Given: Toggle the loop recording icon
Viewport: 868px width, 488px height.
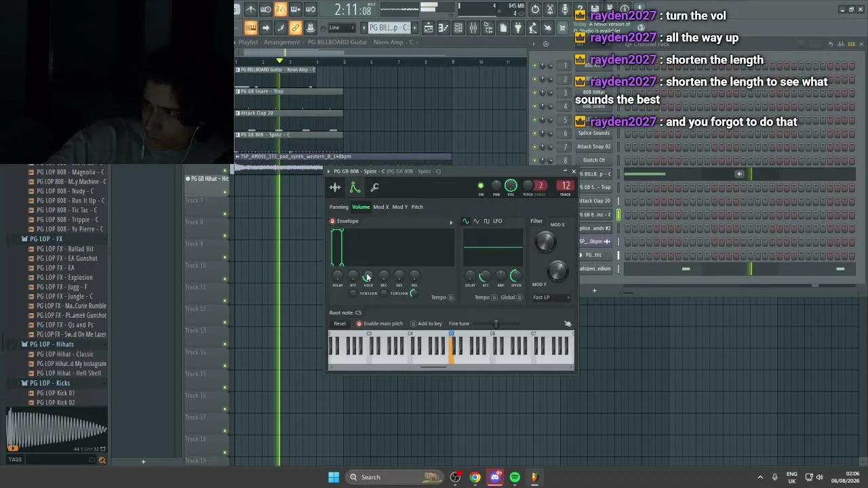Looking at the screenshot, I should [x=311, y=9].
